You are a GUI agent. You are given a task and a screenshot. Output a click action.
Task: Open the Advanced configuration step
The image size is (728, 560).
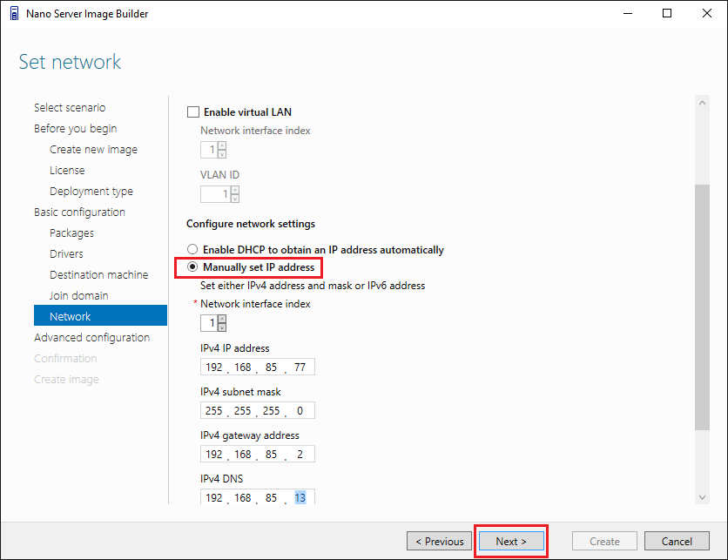tap(92, 337)
